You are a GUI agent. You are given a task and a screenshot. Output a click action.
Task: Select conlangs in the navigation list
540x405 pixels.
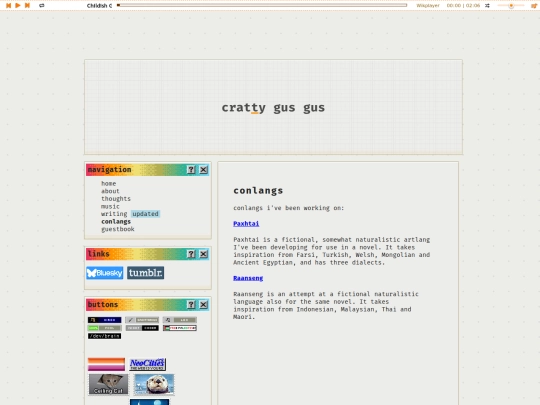(116, 221)
